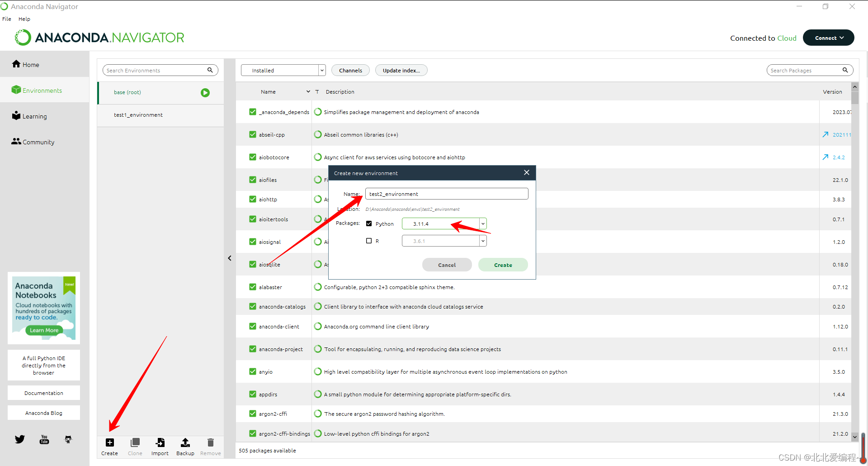This screenshot has width=868, height=466.
Task: Toggle the Python package checkbox
Action: [x=369, y=223]
